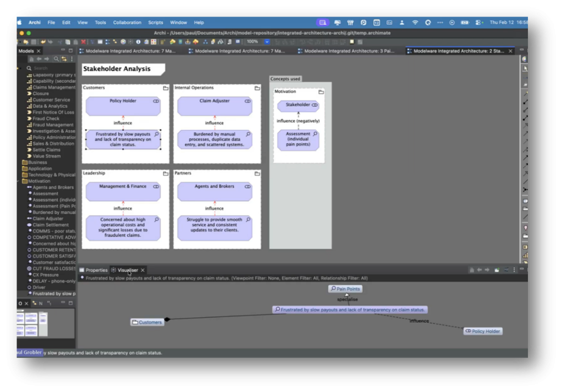Click the Models tree search field
The image size is (562, 392).
click(50, 68)
